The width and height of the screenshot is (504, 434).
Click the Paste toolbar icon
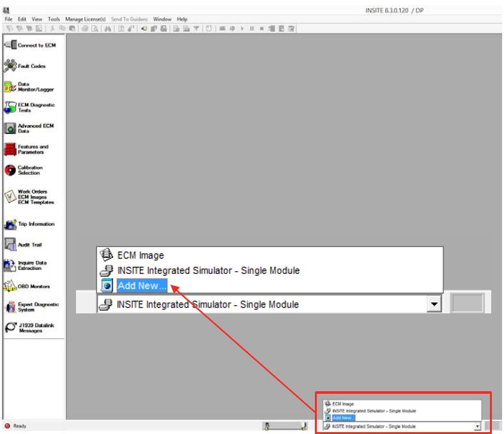pyautogui.click(x=72, y=29)
